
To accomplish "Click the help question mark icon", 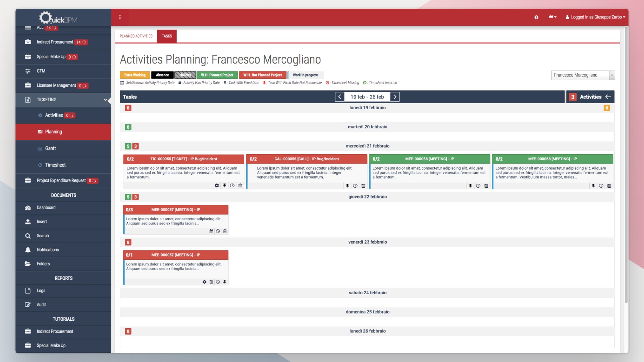I will tap(536, 17).
